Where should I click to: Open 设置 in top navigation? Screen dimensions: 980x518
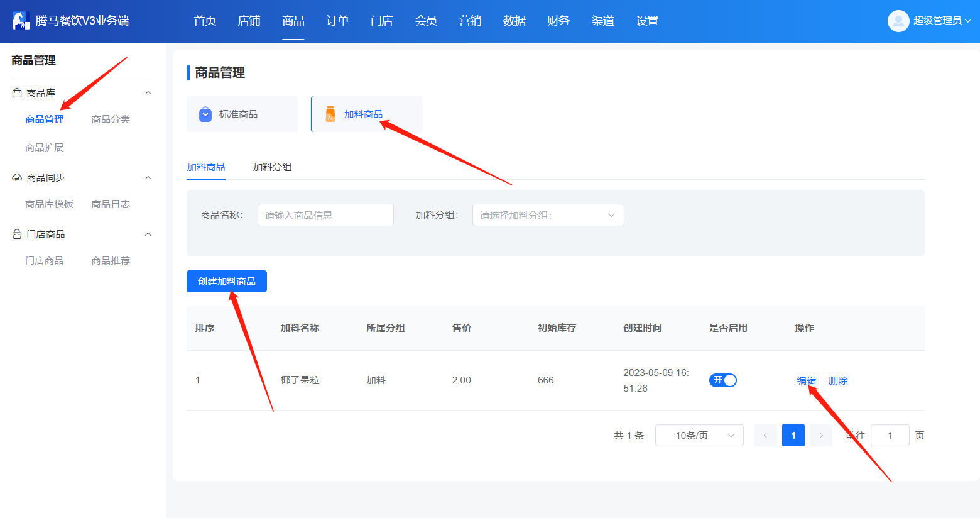(x=647, y=21)
